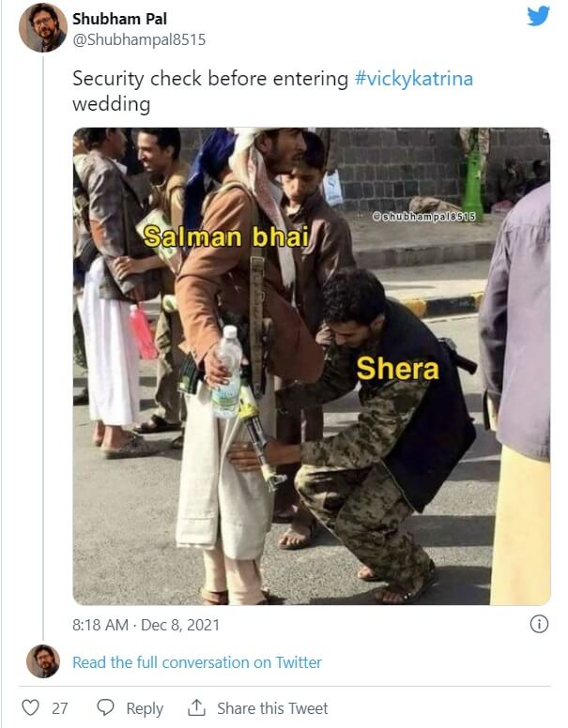Open the embedded meme image
The height and width of the screenshot is (728, 568).
[x=312, y=366]
